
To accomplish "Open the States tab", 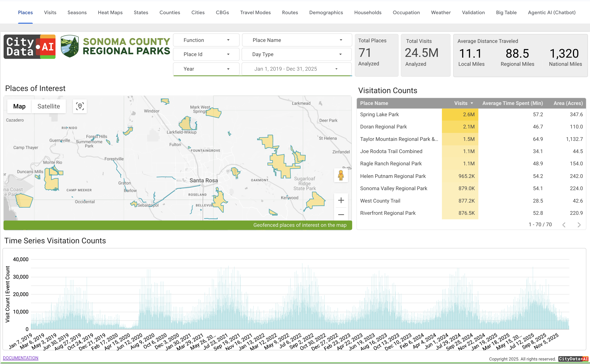I will [x=141, y=13].
